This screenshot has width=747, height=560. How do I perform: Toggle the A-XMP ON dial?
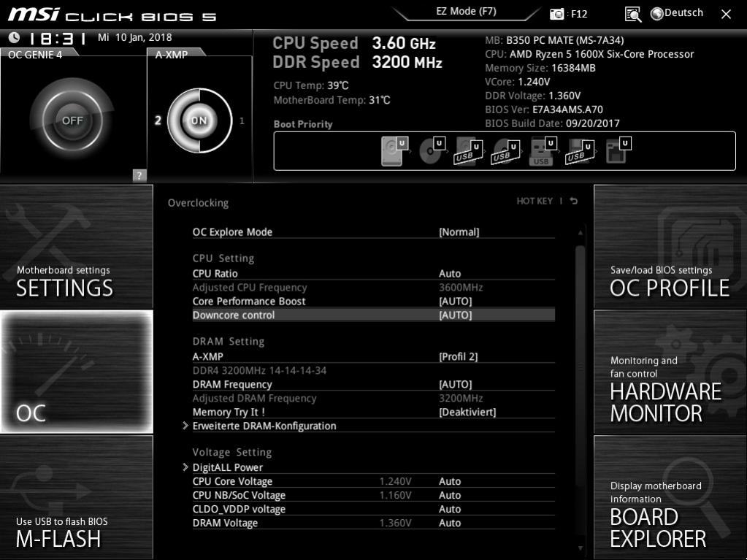click(x=199, y=120)
